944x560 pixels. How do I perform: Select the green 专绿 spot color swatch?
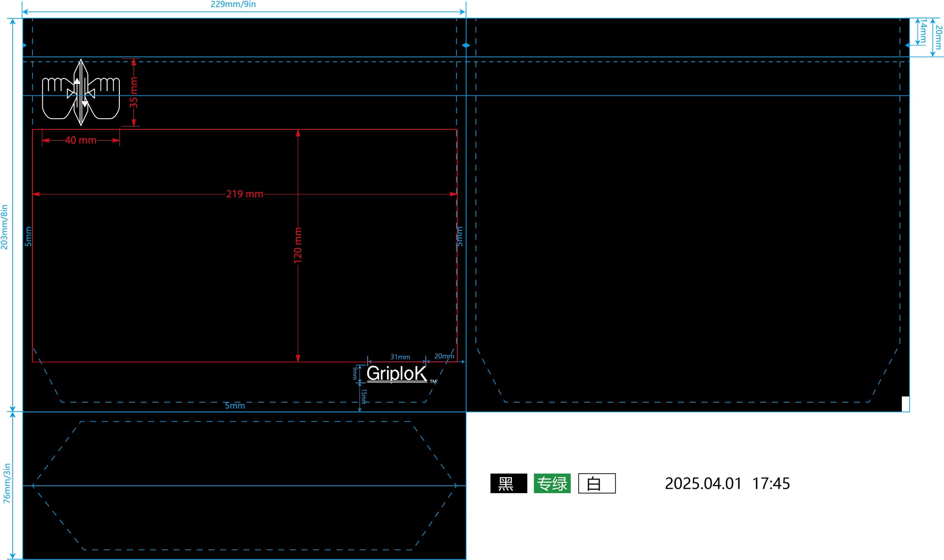click(x=552, y=483)
